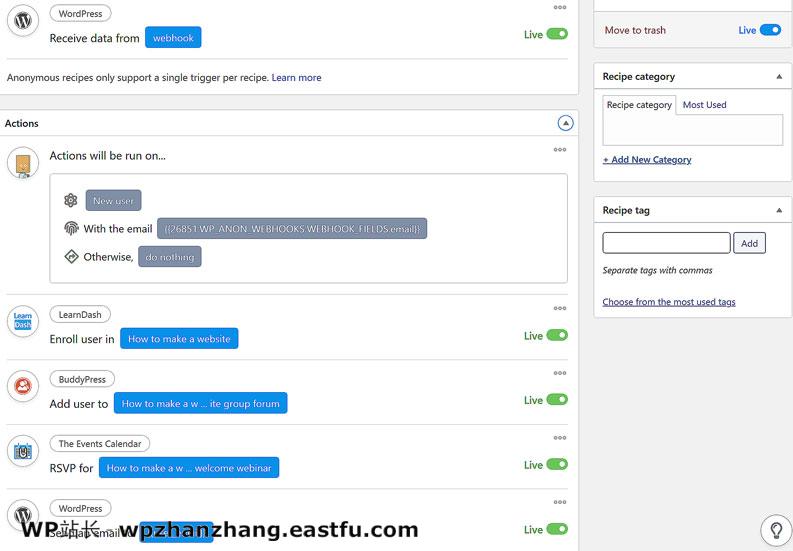Click the diamond icon beside Otherwise
Screen dimensions: 793x551
pos(71,257)
